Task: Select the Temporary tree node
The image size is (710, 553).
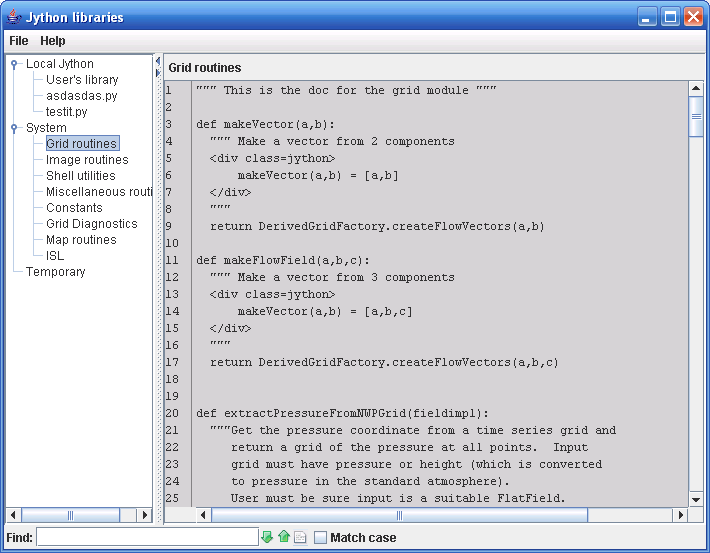Action: pos(56,272)
